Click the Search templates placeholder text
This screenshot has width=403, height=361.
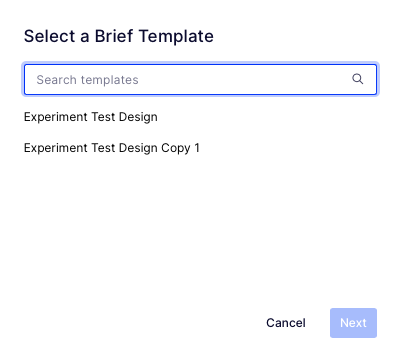tap(87, 80)
